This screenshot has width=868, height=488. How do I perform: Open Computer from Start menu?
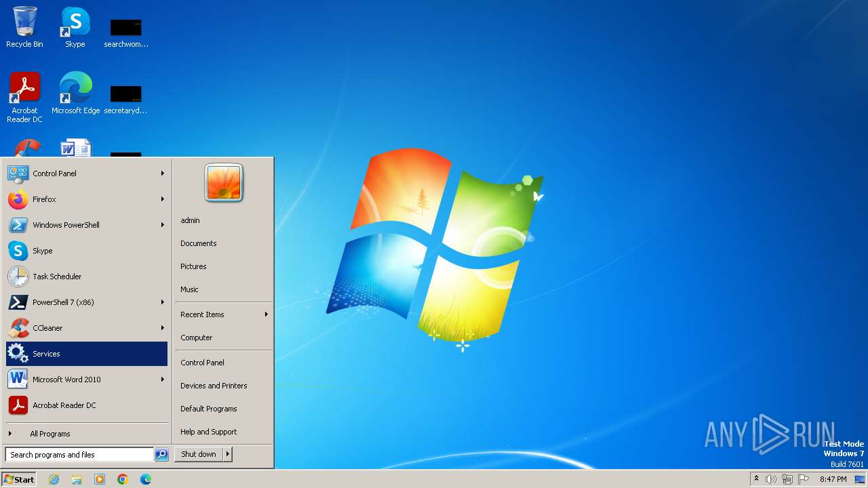click(224, 338)
